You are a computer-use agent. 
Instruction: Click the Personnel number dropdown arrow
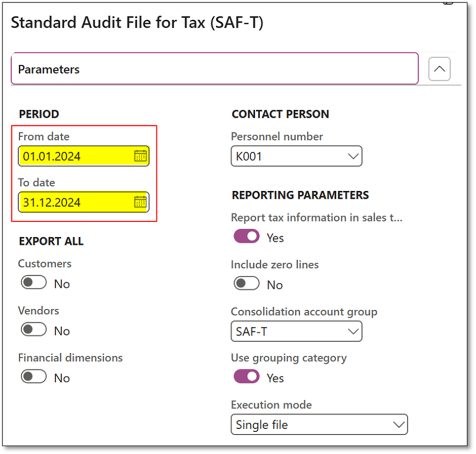tap(353, 156)
